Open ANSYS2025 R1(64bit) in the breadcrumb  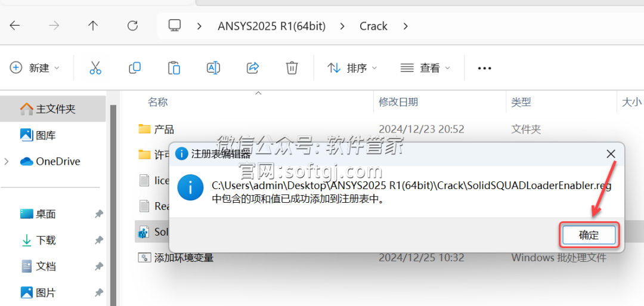[x=271, y=26]
